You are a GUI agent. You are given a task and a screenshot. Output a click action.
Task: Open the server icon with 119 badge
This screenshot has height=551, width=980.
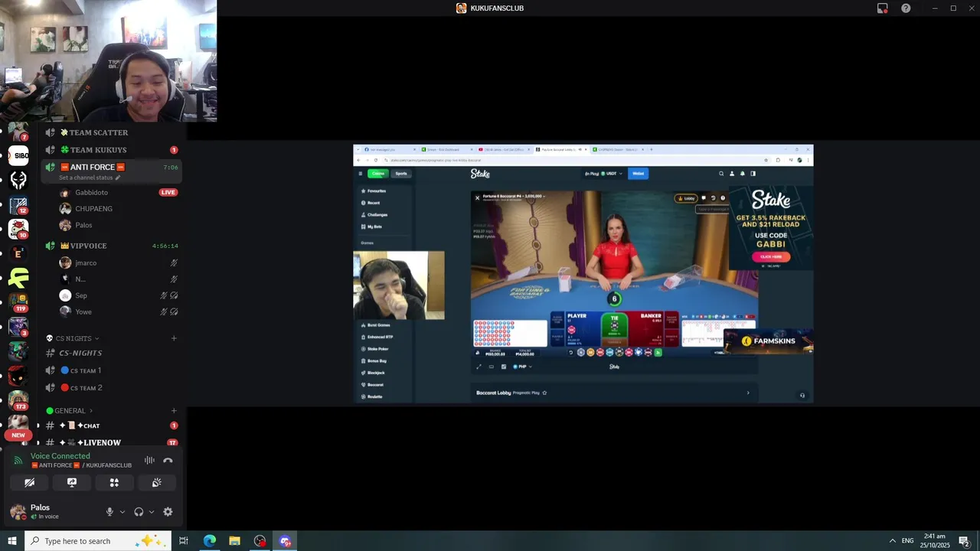pyautogui.click(x=18, y=302)
